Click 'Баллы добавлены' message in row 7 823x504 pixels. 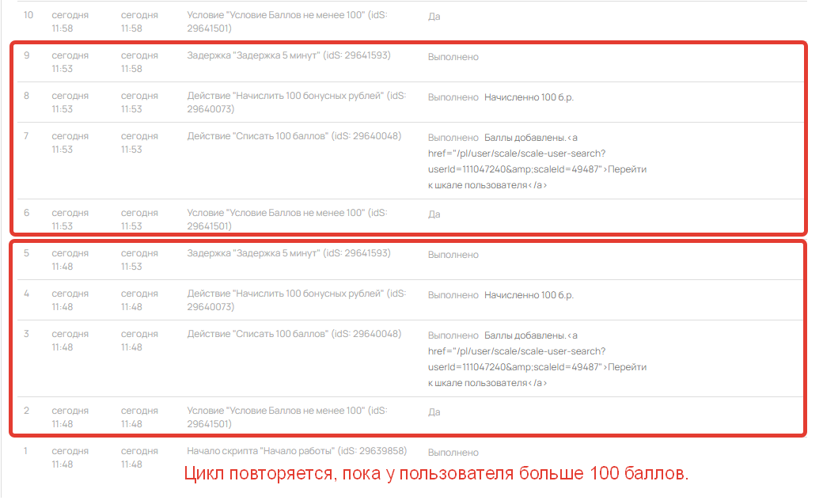click(x=525, y=138)
